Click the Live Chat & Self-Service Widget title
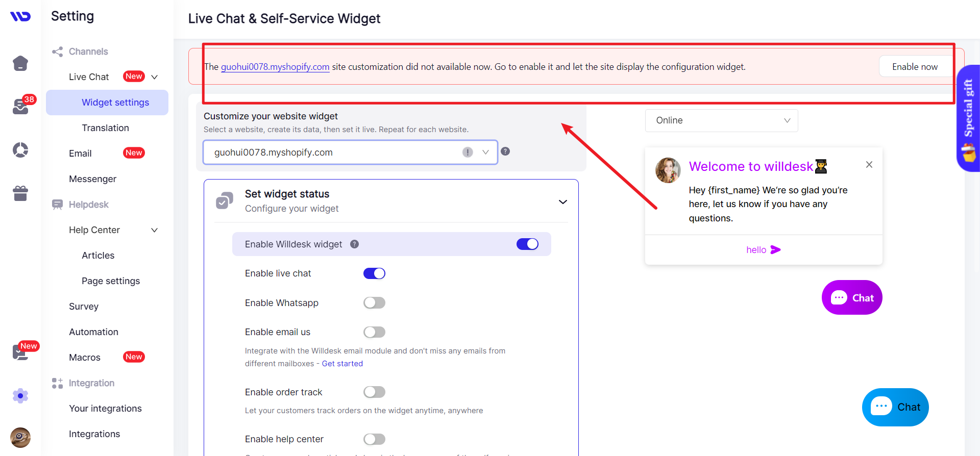This screenshot has height=456, width=980. [x=284, y=19]
